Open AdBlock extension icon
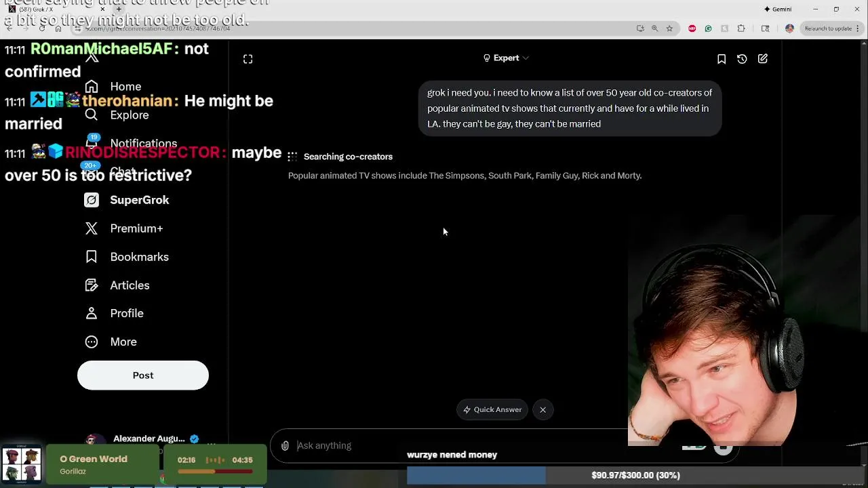Image resolution: width=868 pixels, height=488 pixels. pos(692,28)
